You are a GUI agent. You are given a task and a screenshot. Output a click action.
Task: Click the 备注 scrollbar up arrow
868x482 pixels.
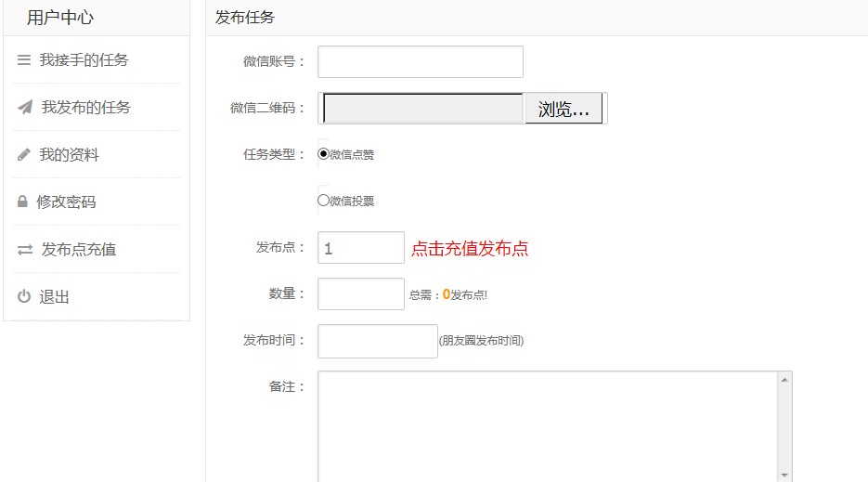pyautogui.click(x=785, y=380)
